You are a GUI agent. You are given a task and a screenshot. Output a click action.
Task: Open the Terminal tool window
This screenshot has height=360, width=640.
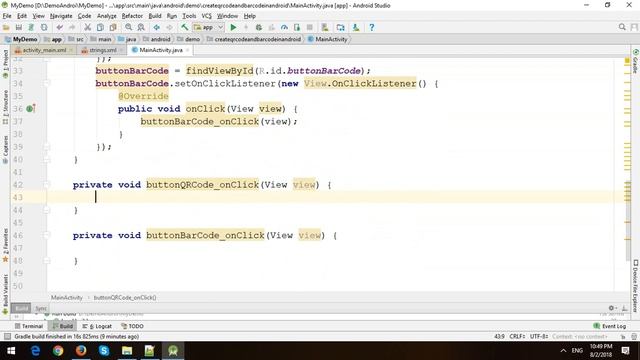(x=29, y=326)
